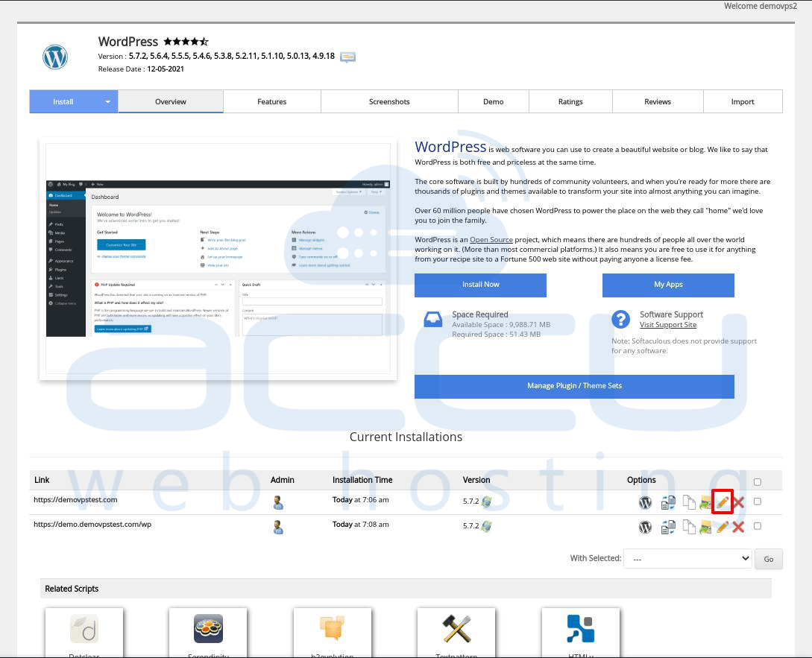Open the Serendipity related script
Screen dimensions: 812x658
pos(208,633)
